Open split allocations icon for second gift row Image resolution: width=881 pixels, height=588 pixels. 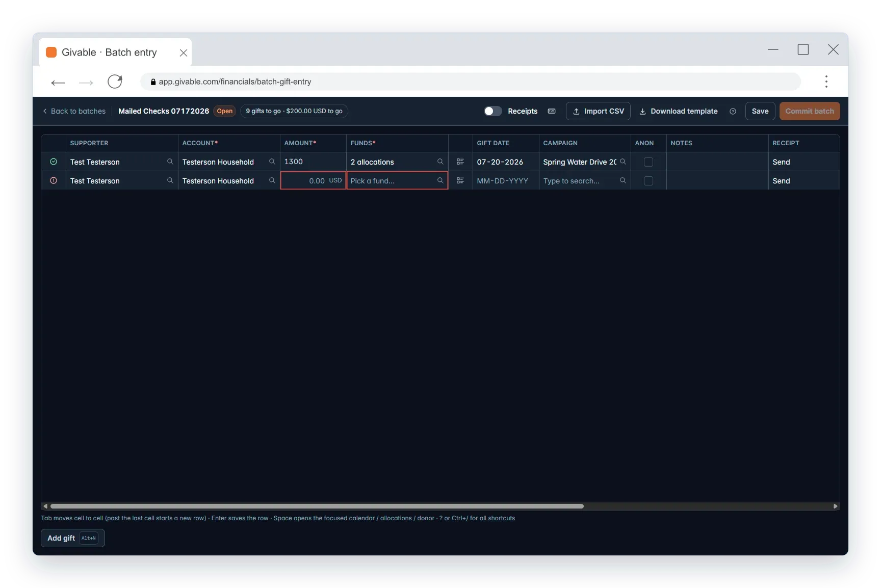(460, 180)
